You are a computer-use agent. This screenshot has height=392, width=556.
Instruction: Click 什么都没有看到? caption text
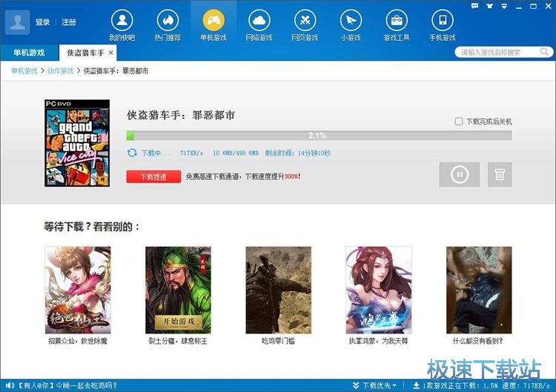pos(477,341)
